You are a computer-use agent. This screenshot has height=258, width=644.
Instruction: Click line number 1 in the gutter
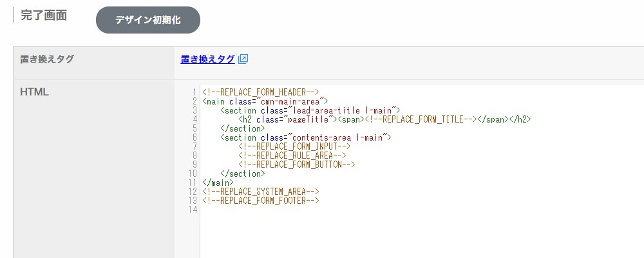tap(194, 92)
